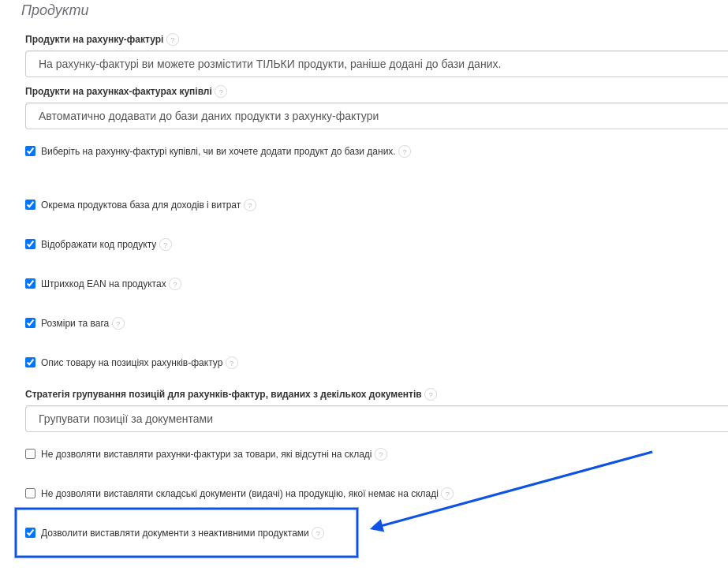
Task: Click 'Опис товару на позиціях рахунків-фактур' label
Action: 132,363
